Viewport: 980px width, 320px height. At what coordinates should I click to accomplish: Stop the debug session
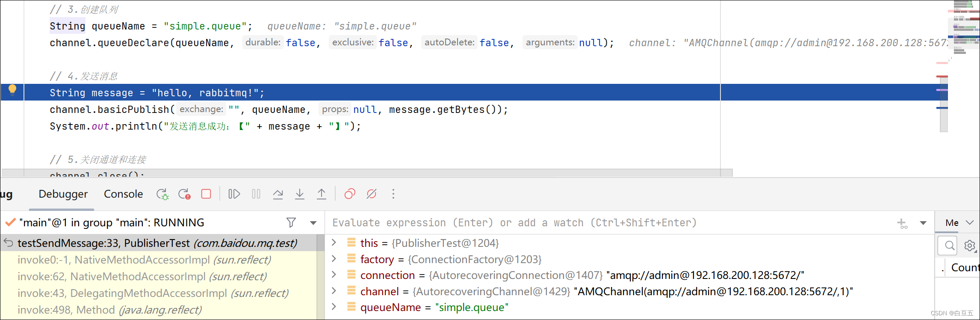[206, 194]
